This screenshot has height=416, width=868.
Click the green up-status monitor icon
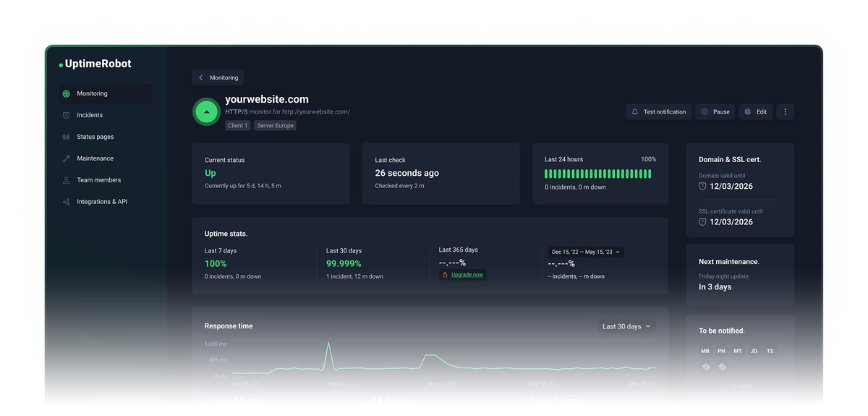point(207,112)
